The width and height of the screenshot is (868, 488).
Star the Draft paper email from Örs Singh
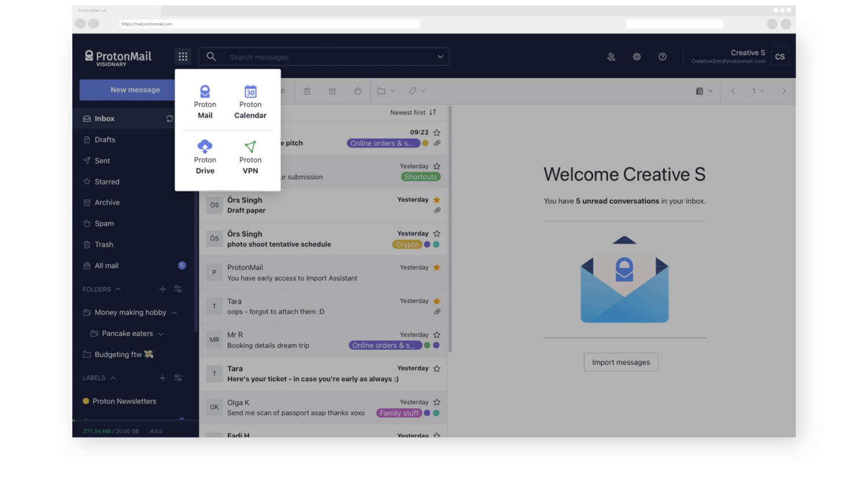point(437,200)
